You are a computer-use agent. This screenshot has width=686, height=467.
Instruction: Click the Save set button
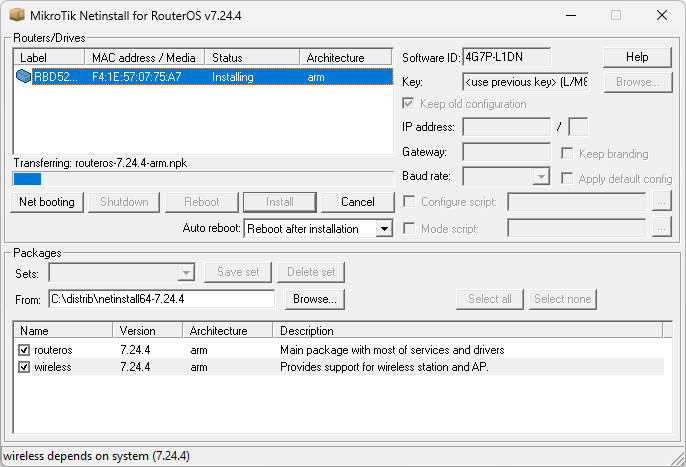coord(238,272)
